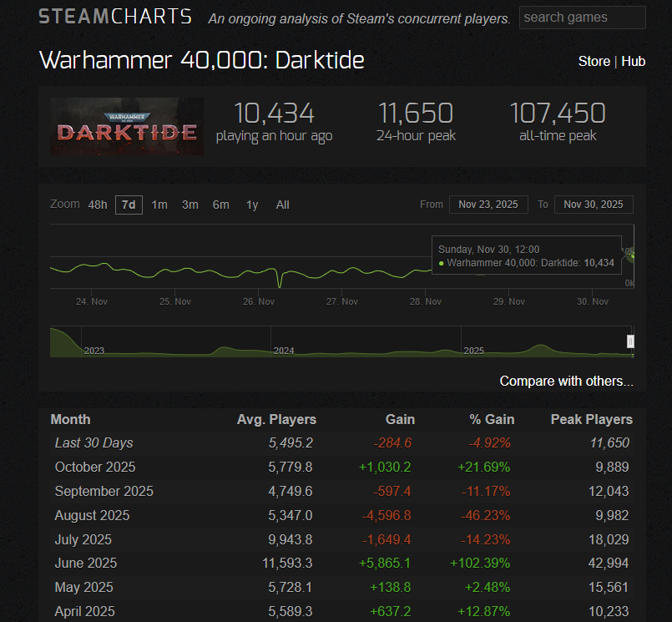Set chart zoom to 48h
Viewport: 672px width, 622px height.
[x=98, y=205]
